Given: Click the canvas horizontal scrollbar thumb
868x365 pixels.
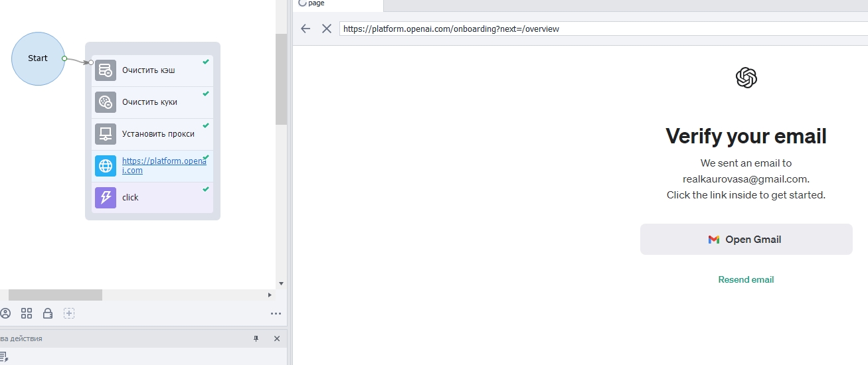Looking at the screenshot, I should pyautogui.click(x=55, y=295).
